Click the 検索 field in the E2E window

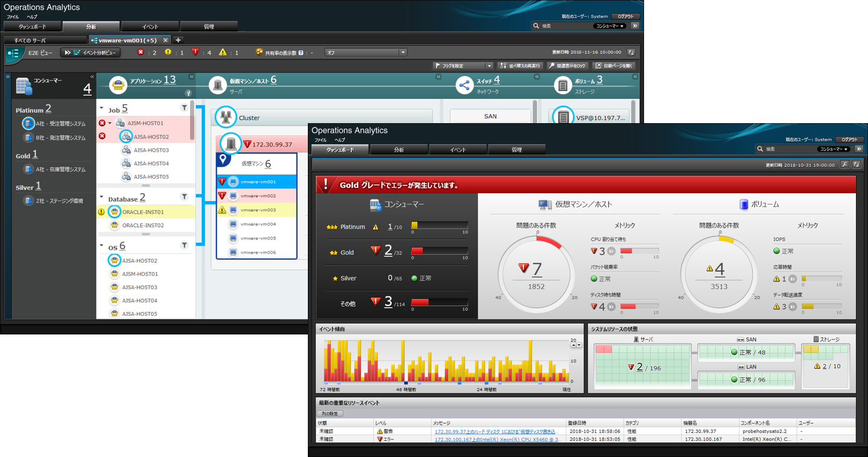pyautogui.click(x=562, y=26)
